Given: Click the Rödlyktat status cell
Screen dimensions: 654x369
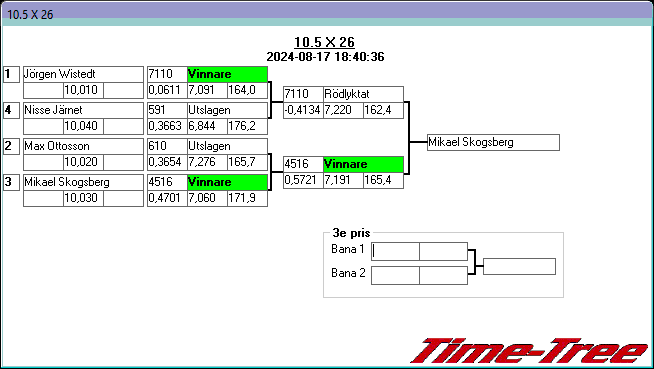Looking at the screenshot, I should click(363, 94).
